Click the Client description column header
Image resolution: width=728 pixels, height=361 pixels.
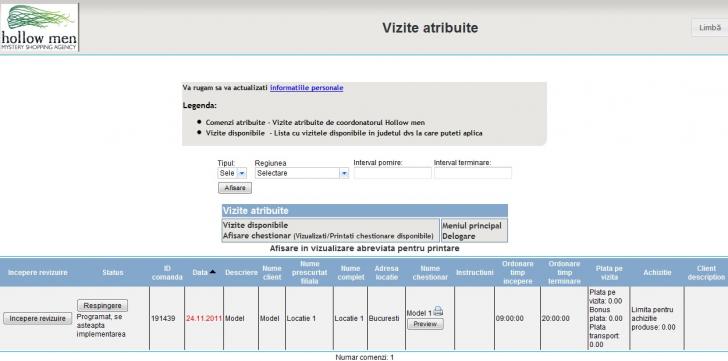(706, 272)
